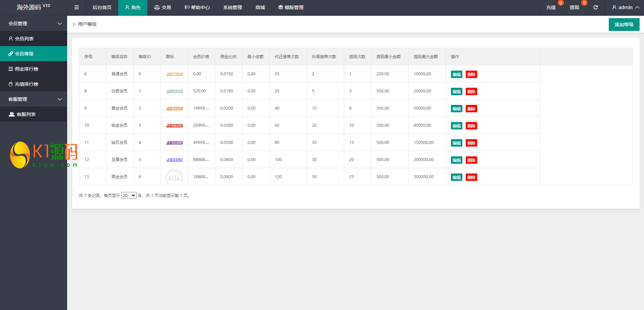Edit the 钻石会员 row
This screenshot has height=310, width=644.
(457, 143)
